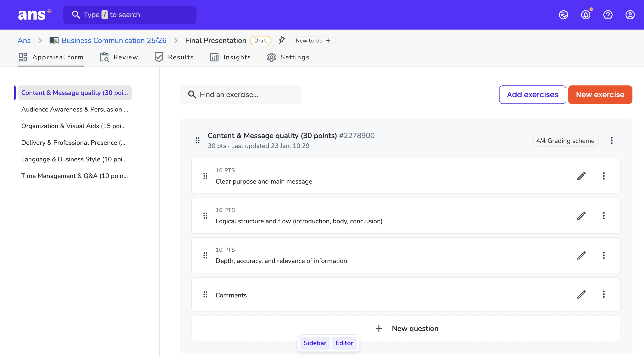Click the magnifier icon in Find an exercise
This screenshot has height=357, width=644.
(x=192, y=94)
